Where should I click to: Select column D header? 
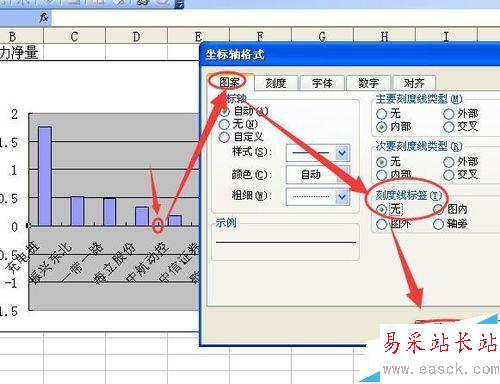pos(136,36)
